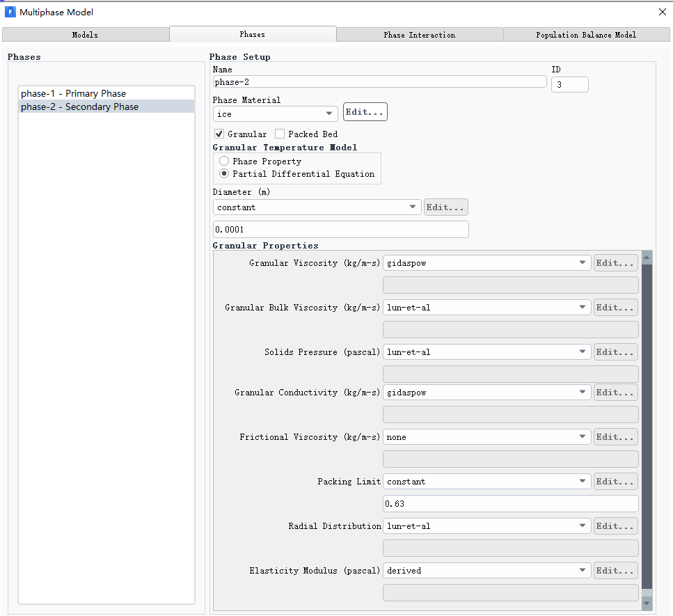The image size is (673, 616).
Task: Go to Population Balance Model tab
Action: pyautogui.click(x=585, y=35)
